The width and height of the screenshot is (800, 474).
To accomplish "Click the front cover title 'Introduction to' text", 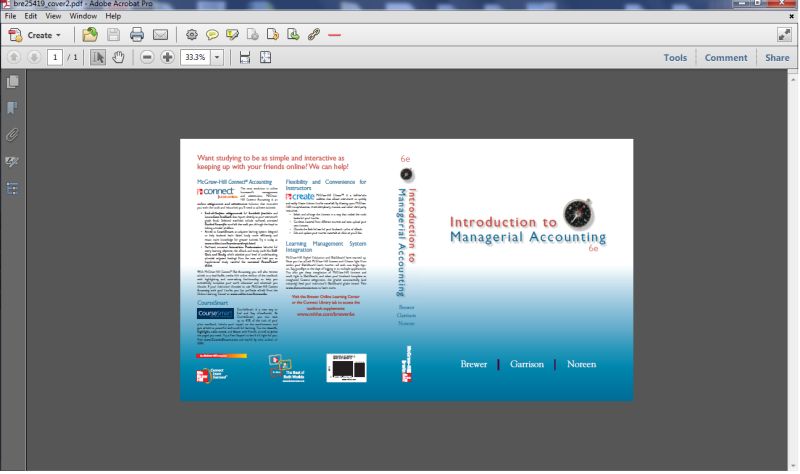I will point(503,222).
